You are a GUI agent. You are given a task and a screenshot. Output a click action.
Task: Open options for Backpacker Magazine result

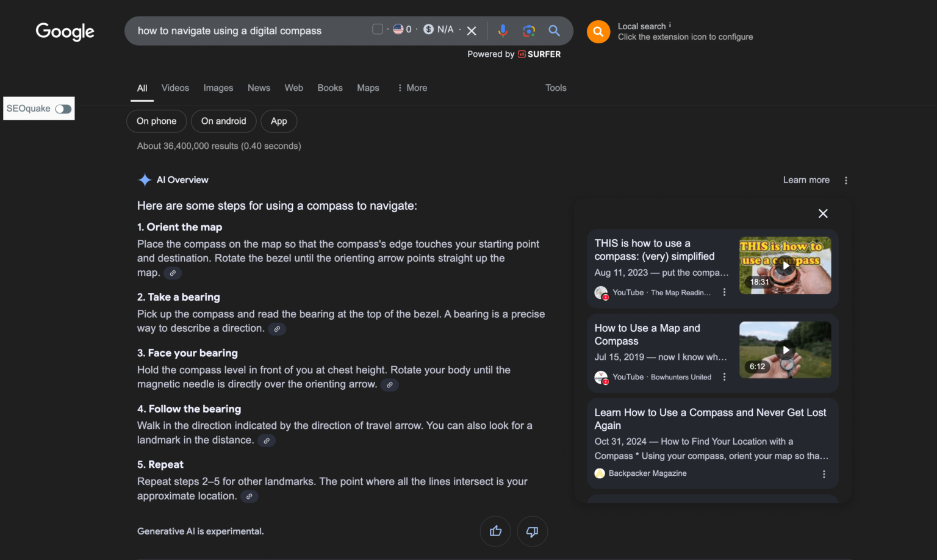(824, 474)
